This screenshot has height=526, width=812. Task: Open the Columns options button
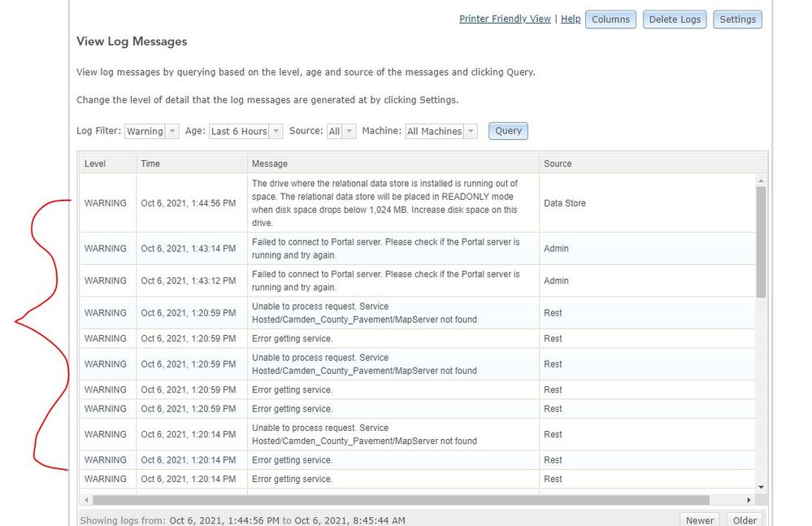pos(610,20)
